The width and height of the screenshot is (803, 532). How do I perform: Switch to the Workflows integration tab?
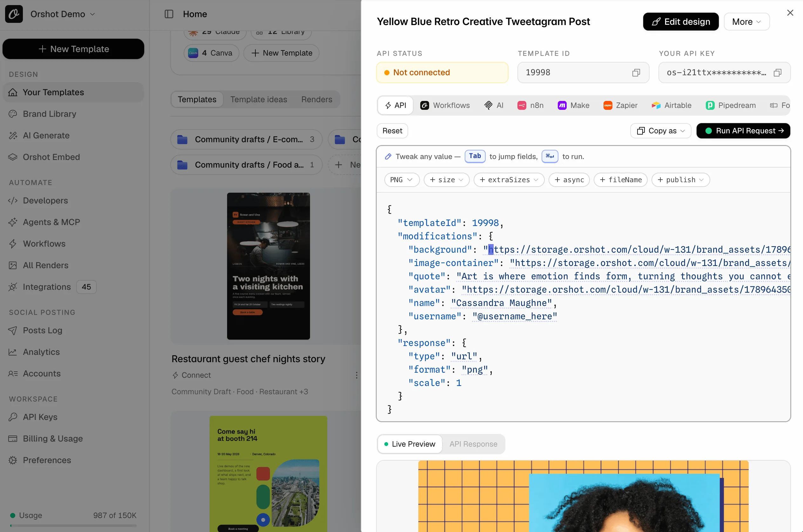[x=445, y=105]
